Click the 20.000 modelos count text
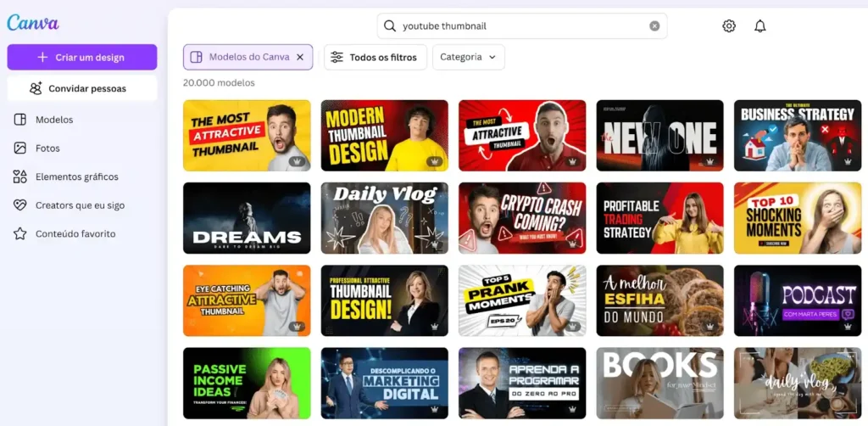 [219, 82]
